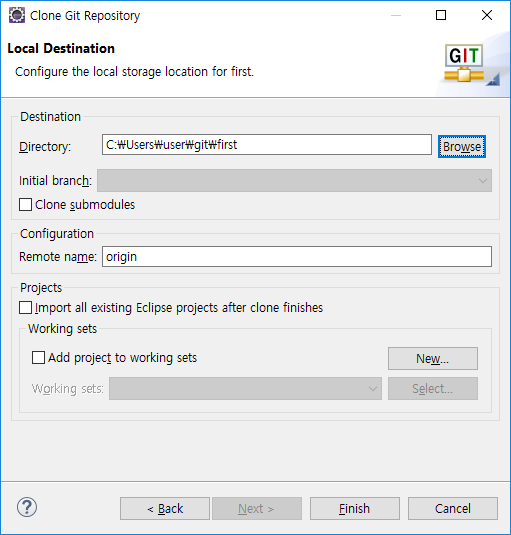This screenshot has height=535, width=511.
Task: Tick Add project to working sets
Action: pyautogui.click(x=38, y=358)
